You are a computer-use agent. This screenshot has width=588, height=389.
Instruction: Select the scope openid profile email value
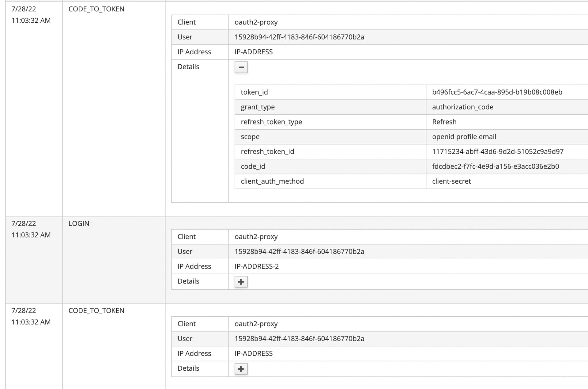[464, 137]
